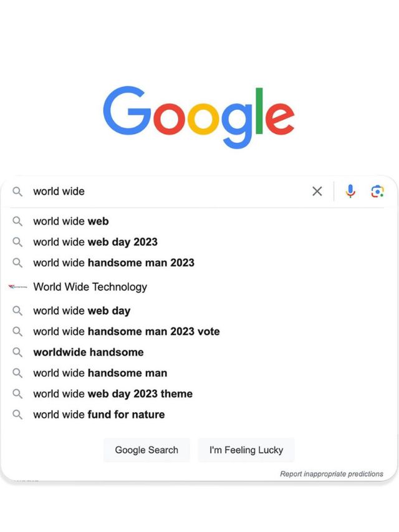Viewport: 399px width, 532px height.
Task: Click the search icon beside 'worldwide handsome'
Action: click(x=18, y=352)
